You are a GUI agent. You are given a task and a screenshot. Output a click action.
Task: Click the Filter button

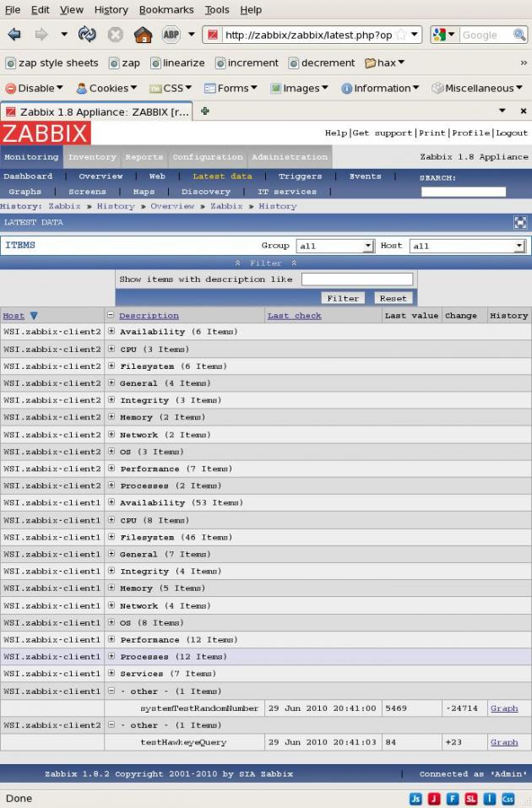tap(343, 298)
